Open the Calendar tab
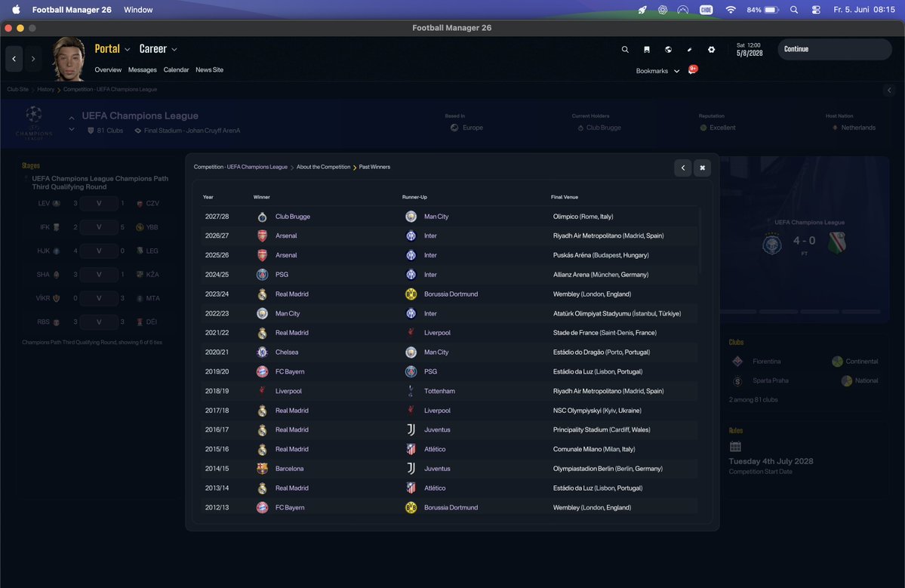 pyautogui.click(x=176, y=70)
